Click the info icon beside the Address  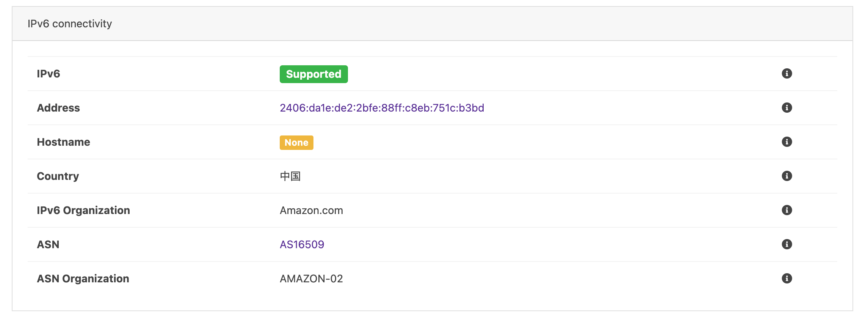tap(787, 108)
